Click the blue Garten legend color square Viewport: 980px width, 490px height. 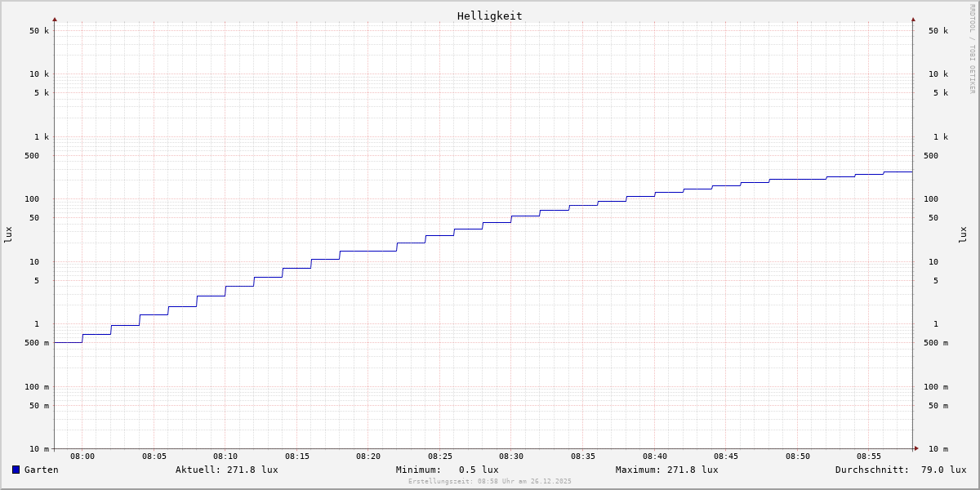pos(16,470)
